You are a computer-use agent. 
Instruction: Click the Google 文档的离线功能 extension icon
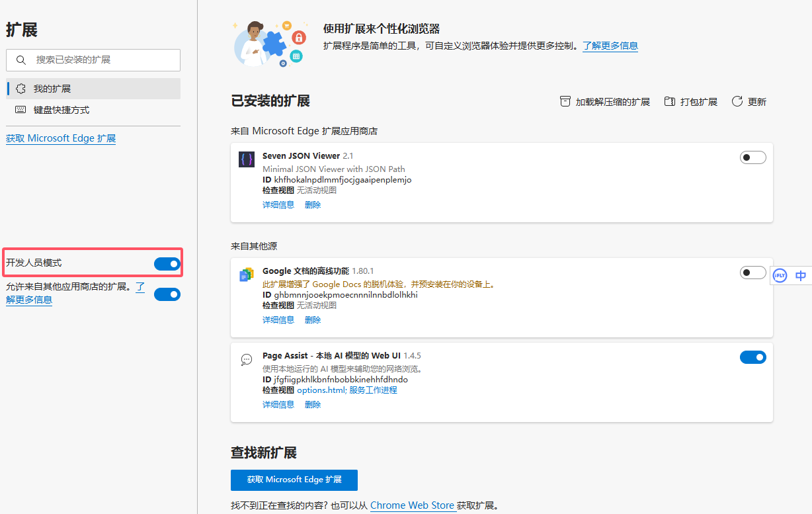click(247, 275)
